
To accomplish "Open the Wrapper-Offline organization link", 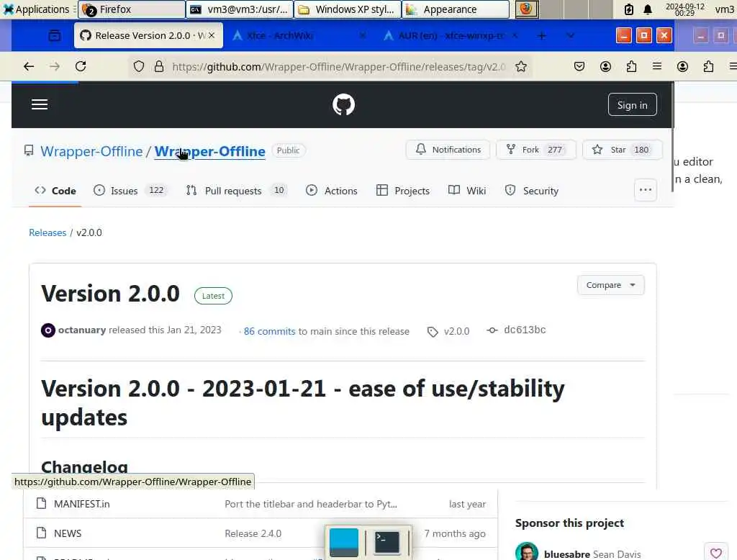I will pos(91,151).
